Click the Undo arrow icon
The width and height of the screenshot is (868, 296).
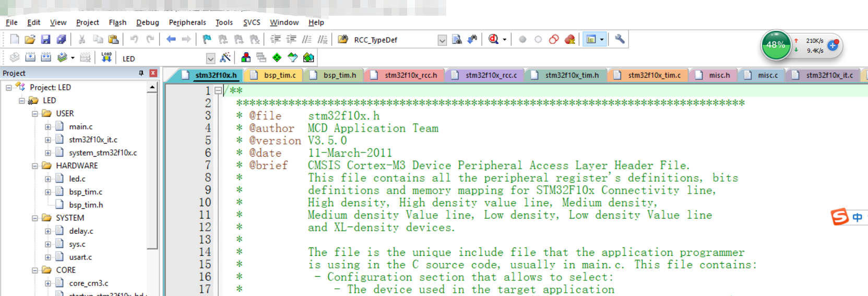point(134,39)
